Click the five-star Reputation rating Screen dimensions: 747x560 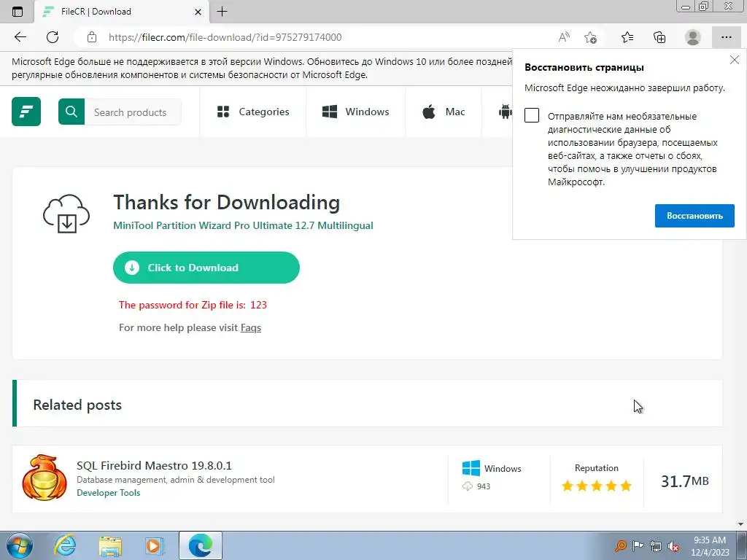pyautogui.click(x=597, y=486)
